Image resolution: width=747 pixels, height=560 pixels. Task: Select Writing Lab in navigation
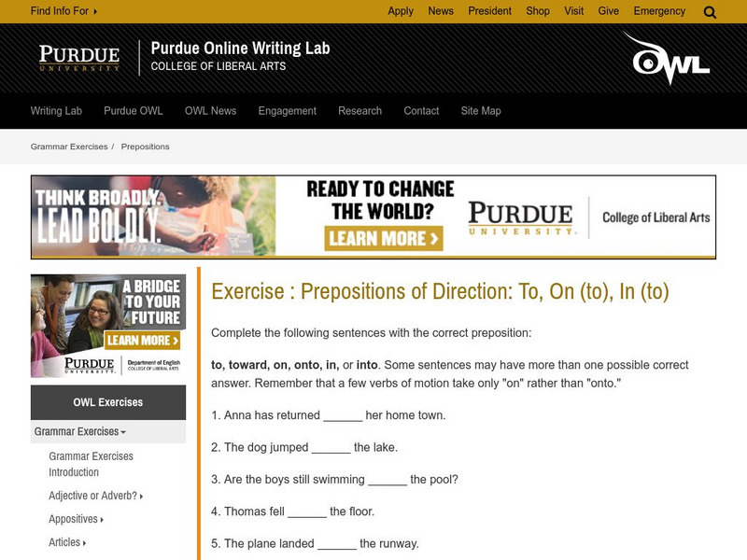(x=56, y=111)
